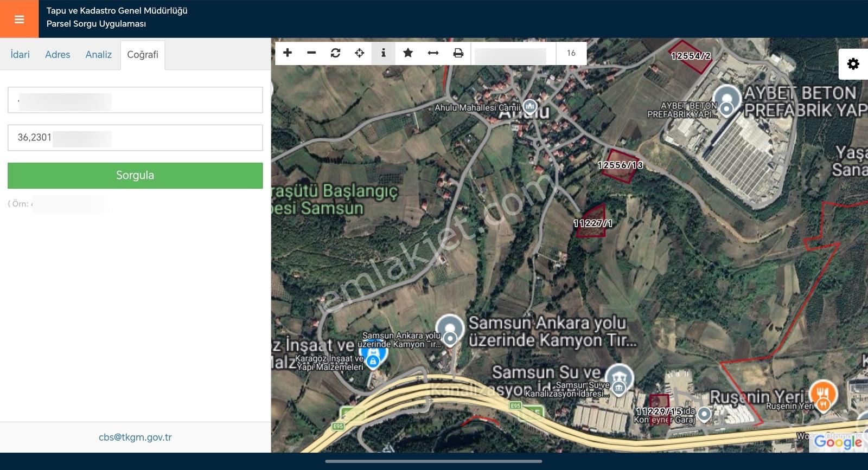Select the Coğrafi tab
This screenshot has height=470, width=868.
[143, 55]
